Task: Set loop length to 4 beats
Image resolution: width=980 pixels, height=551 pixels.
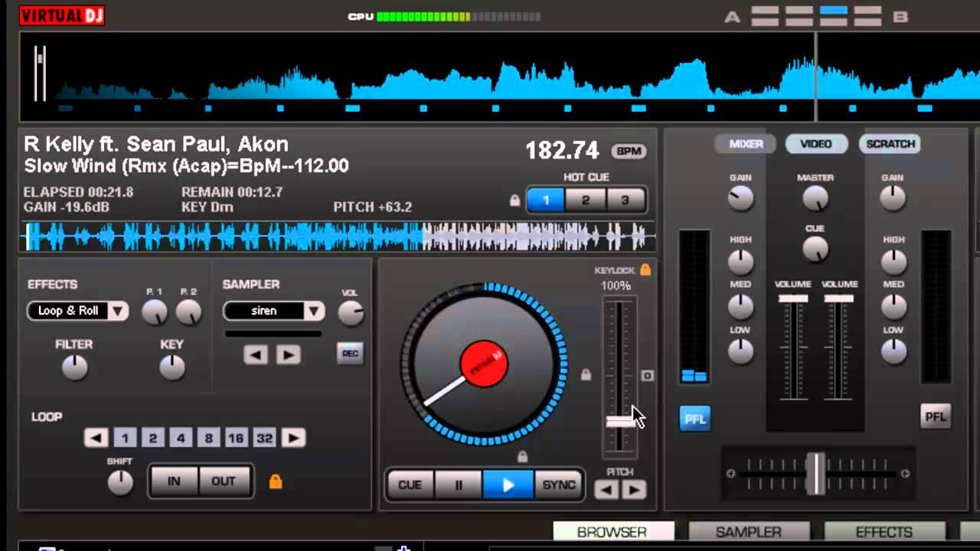Action: 181,438
